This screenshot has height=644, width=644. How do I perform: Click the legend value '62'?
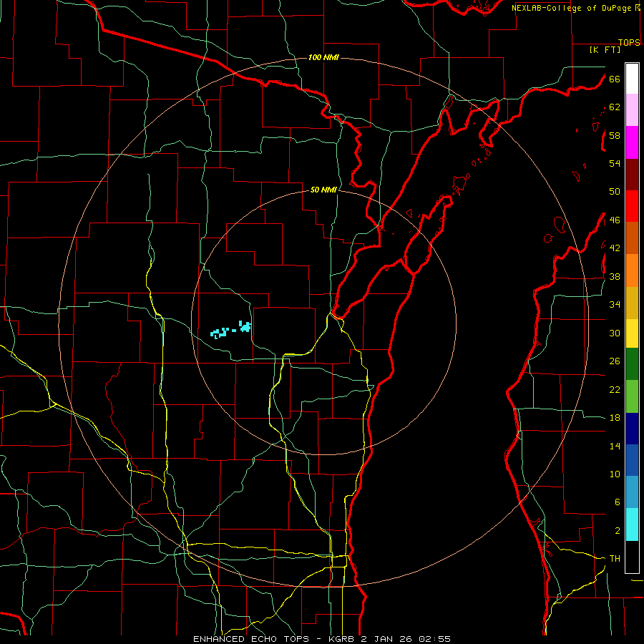click(x=615, y=107)
